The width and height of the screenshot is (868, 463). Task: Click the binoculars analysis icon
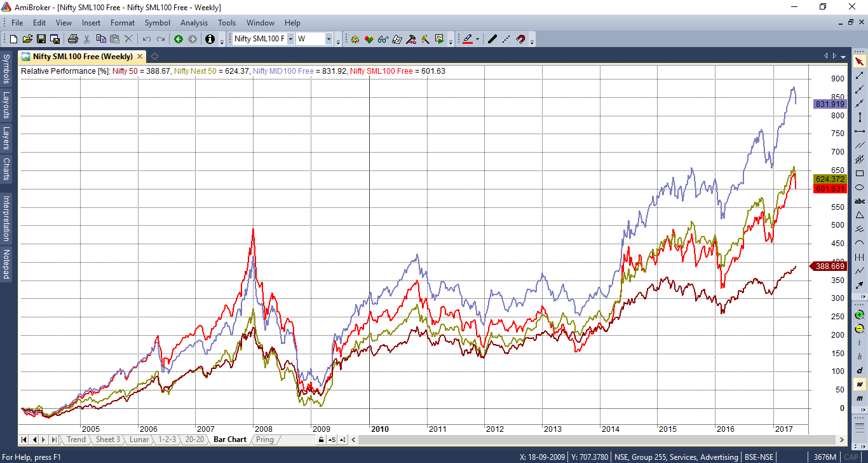pyautogui.click(x=383, y=39)
